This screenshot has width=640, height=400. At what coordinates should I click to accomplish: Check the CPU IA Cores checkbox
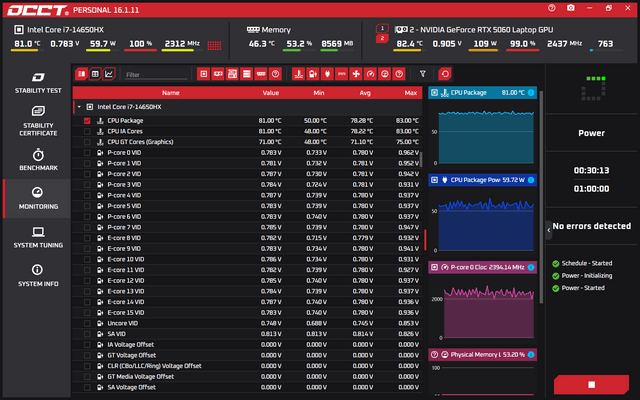[x=87, y=131]
